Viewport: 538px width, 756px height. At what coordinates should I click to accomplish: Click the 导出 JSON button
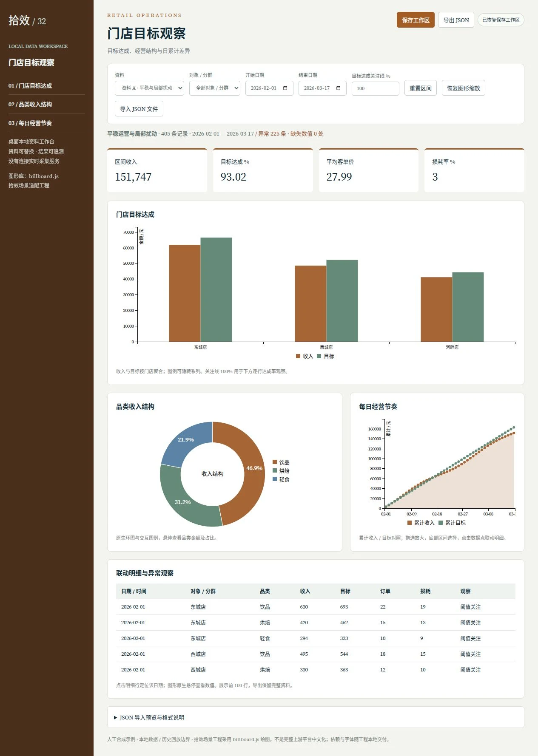click(x=456, y=20)
